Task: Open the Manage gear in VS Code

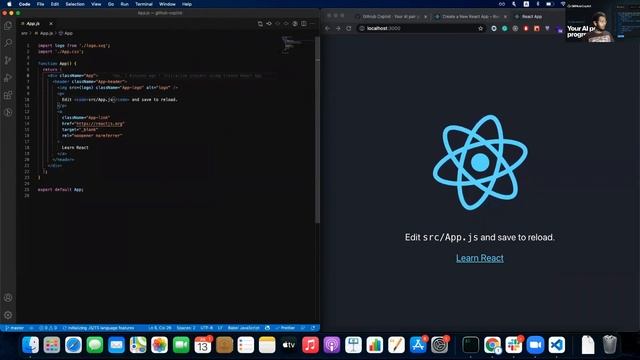Action: (x=8, y=315)
